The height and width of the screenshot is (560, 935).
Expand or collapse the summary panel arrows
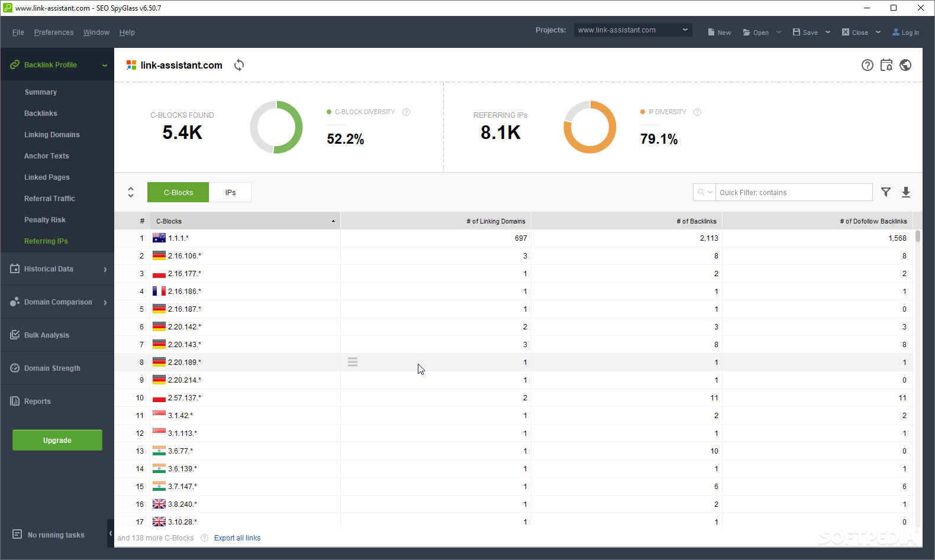131,192
